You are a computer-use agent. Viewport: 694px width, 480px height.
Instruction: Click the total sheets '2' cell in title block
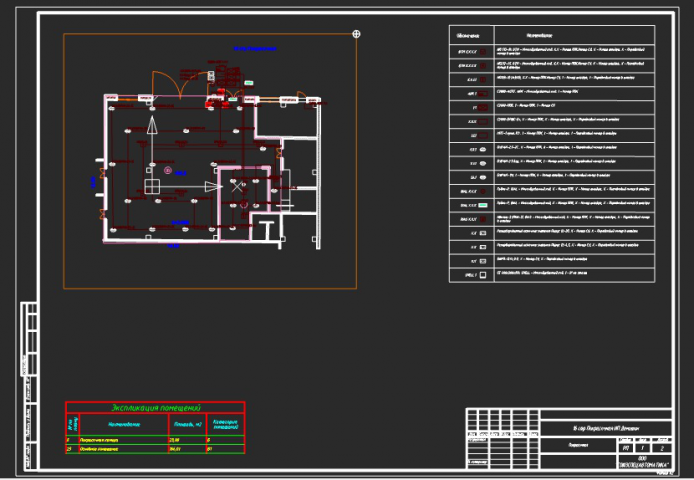click(662, 448)
